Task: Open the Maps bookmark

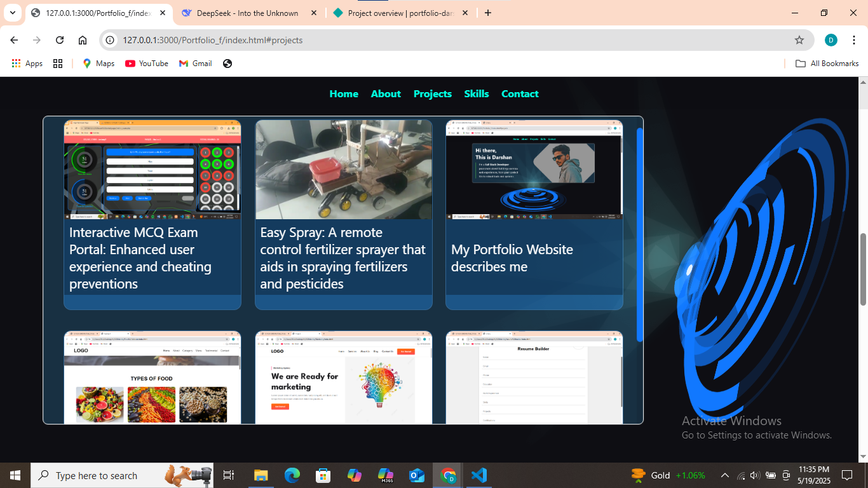Action: tap(98, 64)
